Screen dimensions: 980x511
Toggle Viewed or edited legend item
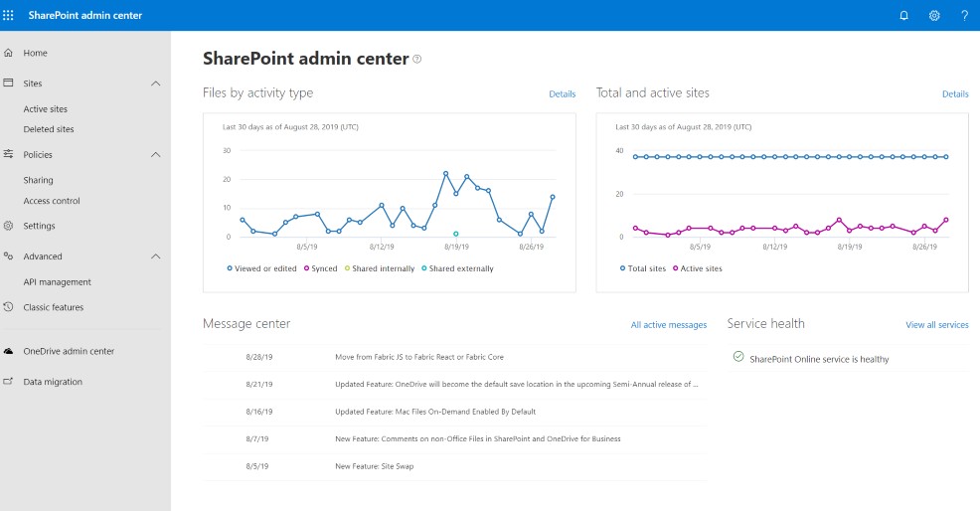point(261,268)
